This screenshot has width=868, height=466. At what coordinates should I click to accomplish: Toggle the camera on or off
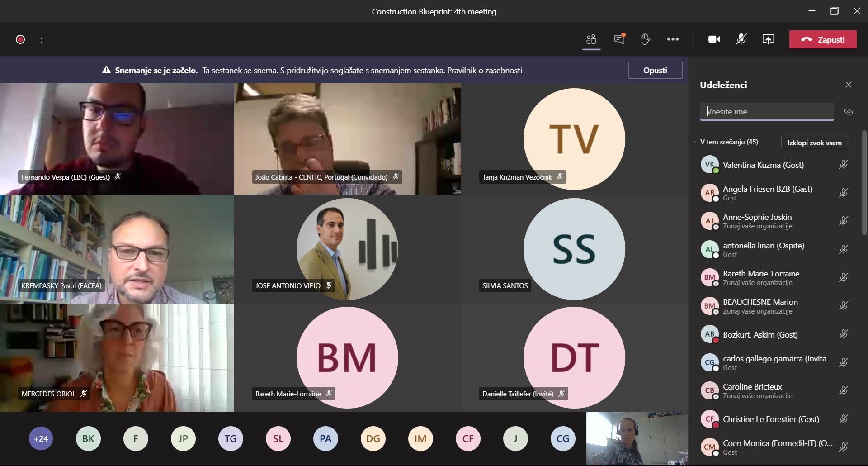click(x=714, y=39)
